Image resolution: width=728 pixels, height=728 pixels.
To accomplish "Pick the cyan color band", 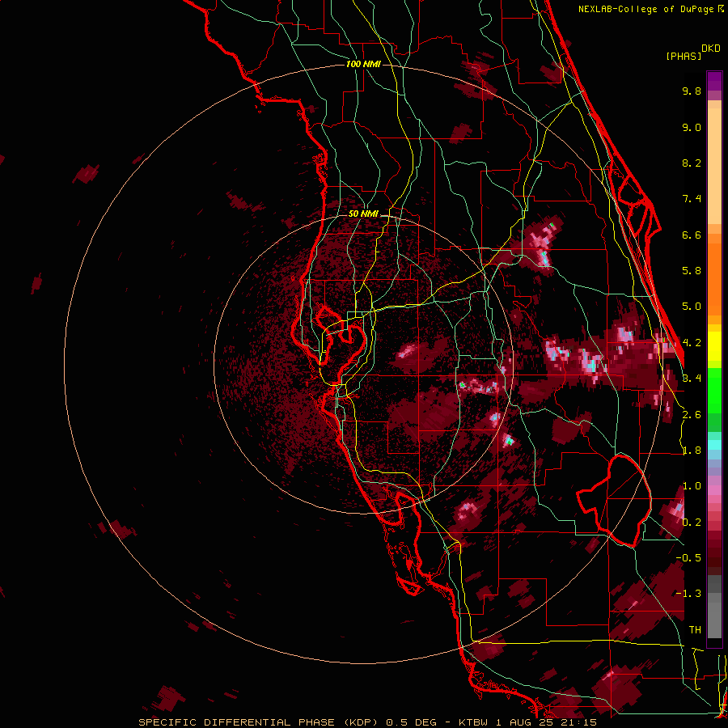I will pyautogui.click(x=714, y=444).
